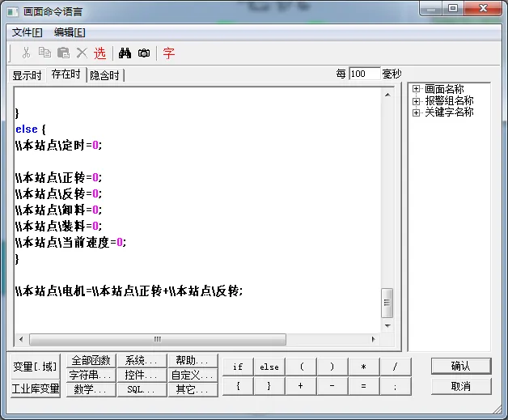Screen dimensions: 508x420
Task: Select the 画面名称 tree label
Action: pos(444,89)
